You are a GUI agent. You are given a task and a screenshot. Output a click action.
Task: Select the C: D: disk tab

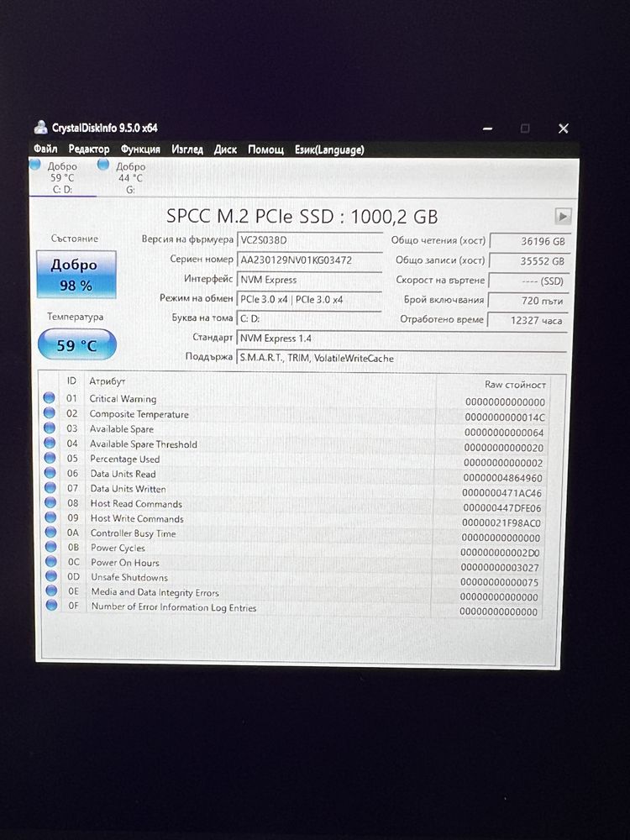coord(61,178)
